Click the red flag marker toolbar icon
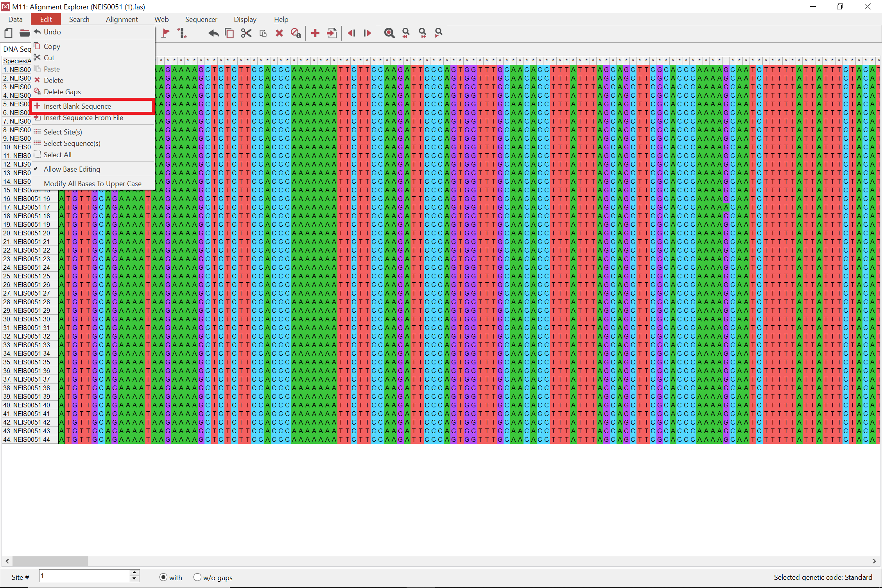The height and width of the screenshot is (588, 882). (165, 33)
